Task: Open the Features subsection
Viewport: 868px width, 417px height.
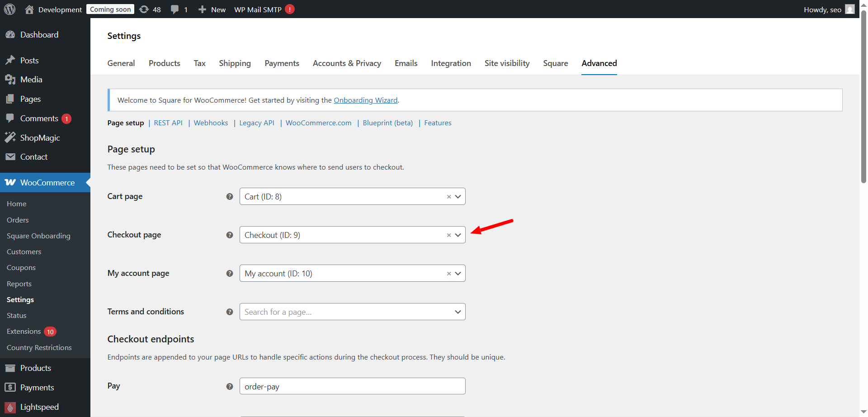Action: (x=438, y=123)
